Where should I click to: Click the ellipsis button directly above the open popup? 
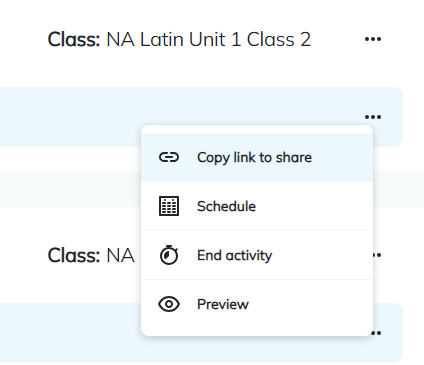(373, 117)
